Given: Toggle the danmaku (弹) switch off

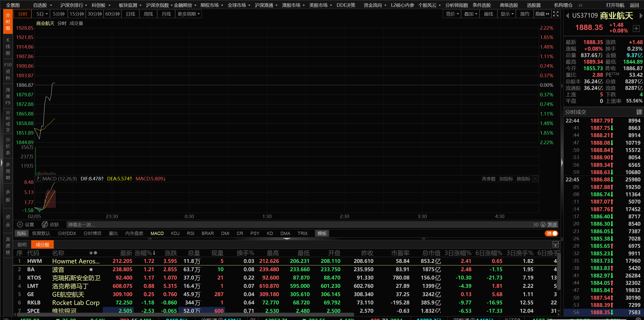Looking at the screenshot, I should click(552, 233).
